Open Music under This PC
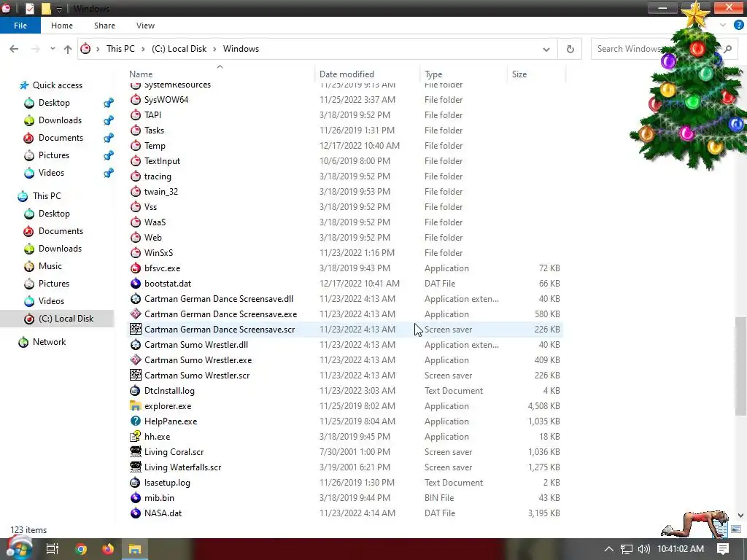This screenshot has width=747, height=560. (50, 265)
